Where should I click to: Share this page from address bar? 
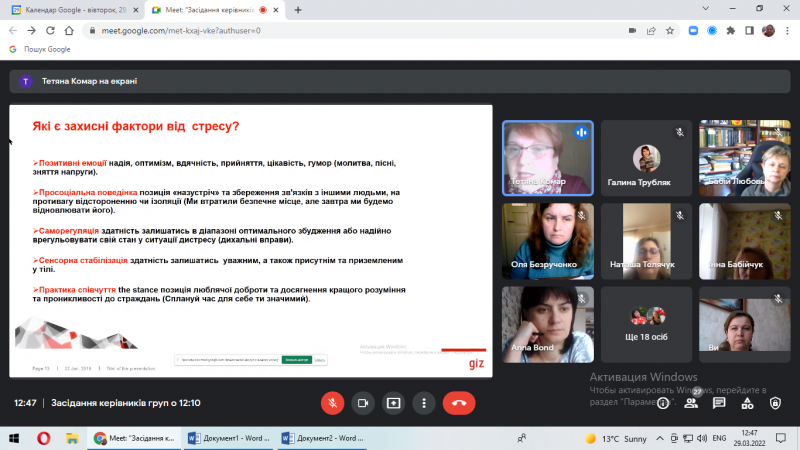(651, 31)
